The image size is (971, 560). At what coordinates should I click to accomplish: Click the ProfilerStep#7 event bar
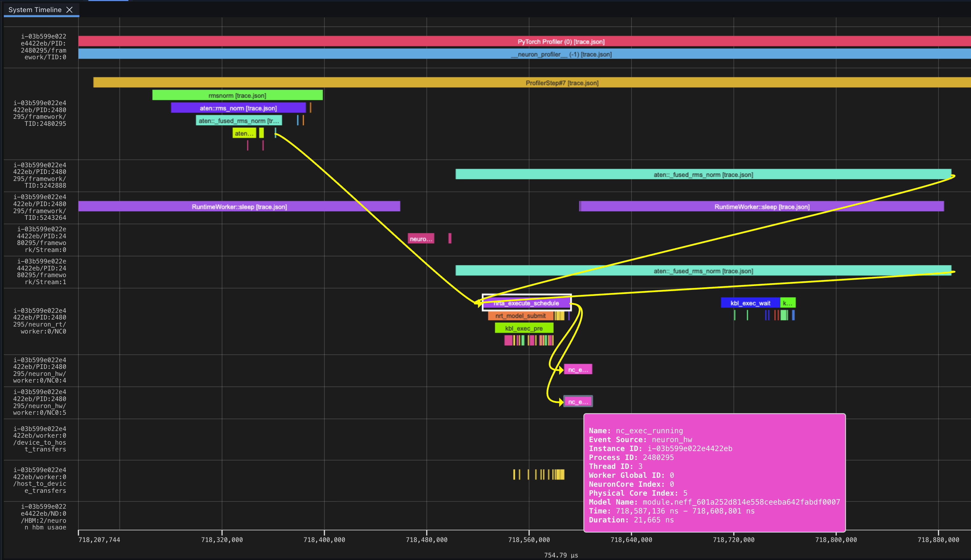coord(532,82)
